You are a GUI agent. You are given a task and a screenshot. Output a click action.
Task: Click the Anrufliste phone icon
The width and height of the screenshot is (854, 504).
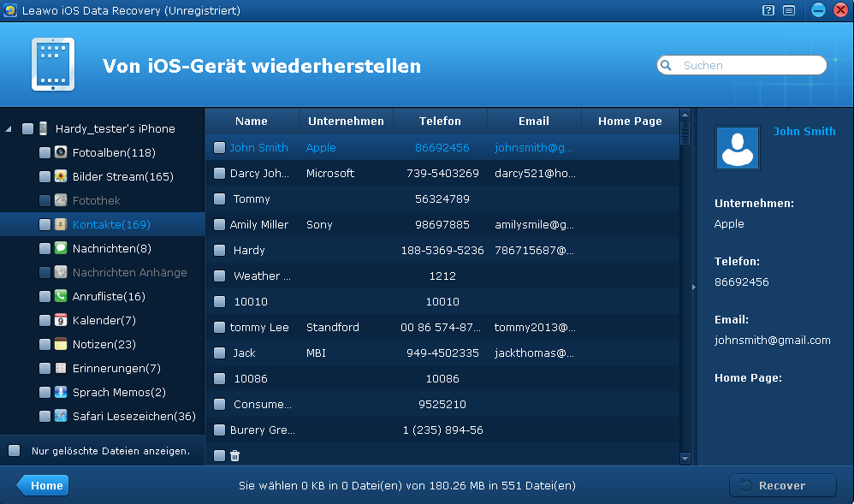click(x=61, y=296)
